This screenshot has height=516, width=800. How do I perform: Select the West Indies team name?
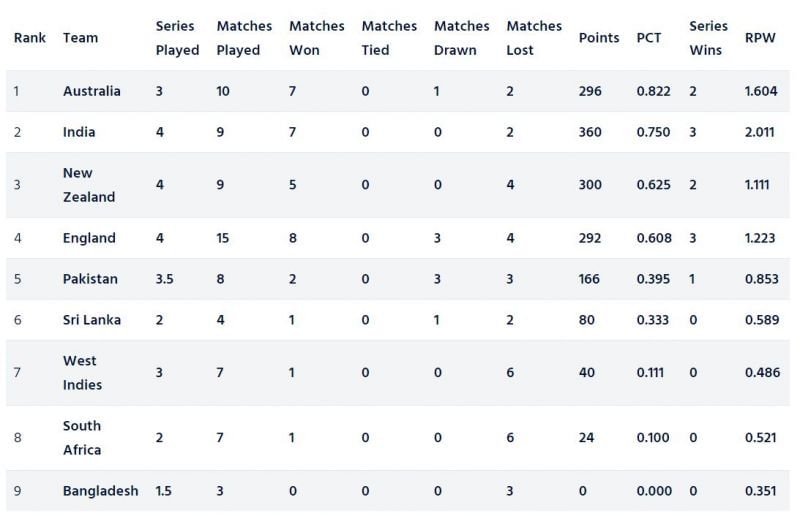pos(82,373)
